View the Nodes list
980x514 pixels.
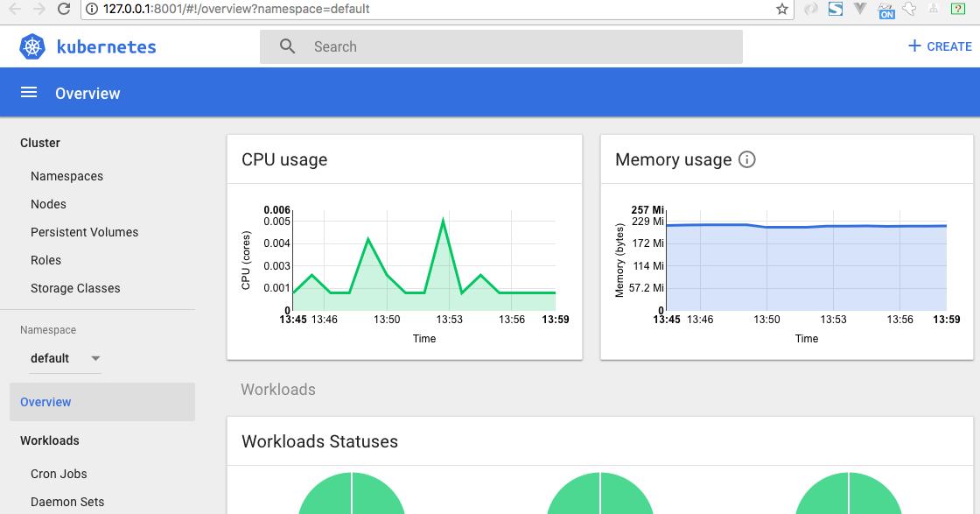[48, 204]
